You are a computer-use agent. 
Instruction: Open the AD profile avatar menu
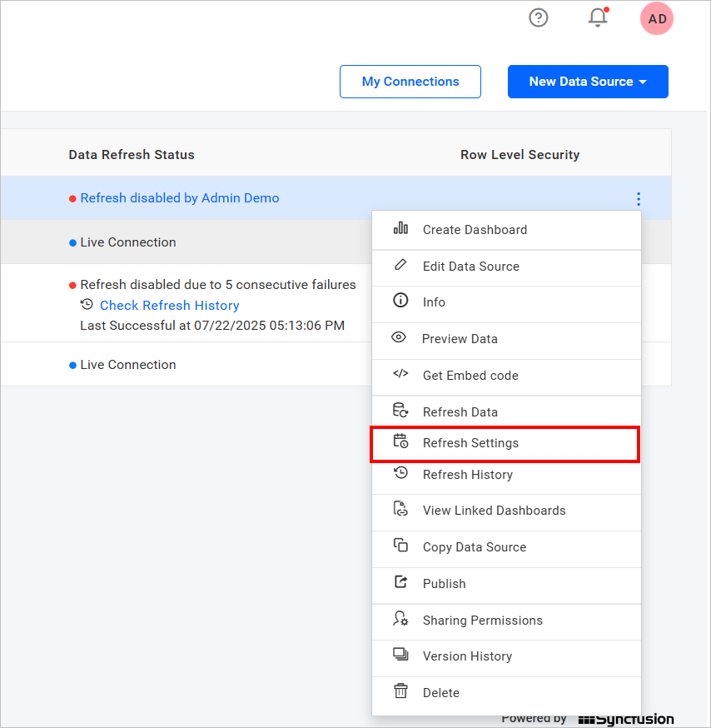[x=656, y=18]
